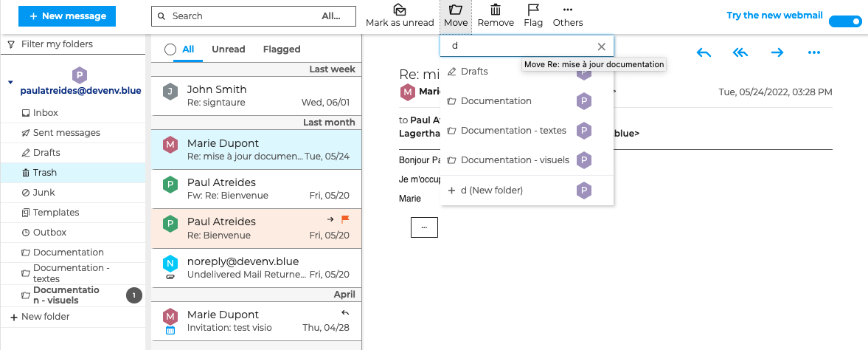This screenshot has width=868, height=350.
Task: Click the Filter my folders funnel icon
Action: pos(10,44)
